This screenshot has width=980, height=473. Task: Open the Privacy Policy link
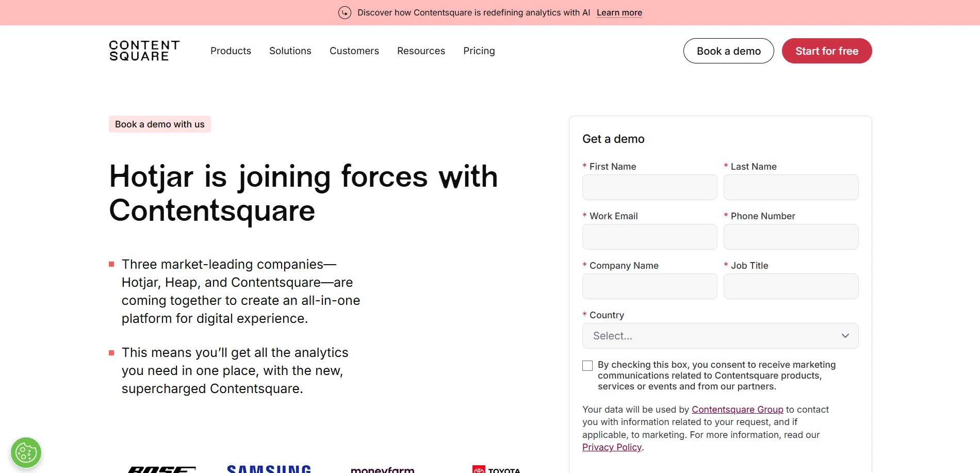point(612,447)
